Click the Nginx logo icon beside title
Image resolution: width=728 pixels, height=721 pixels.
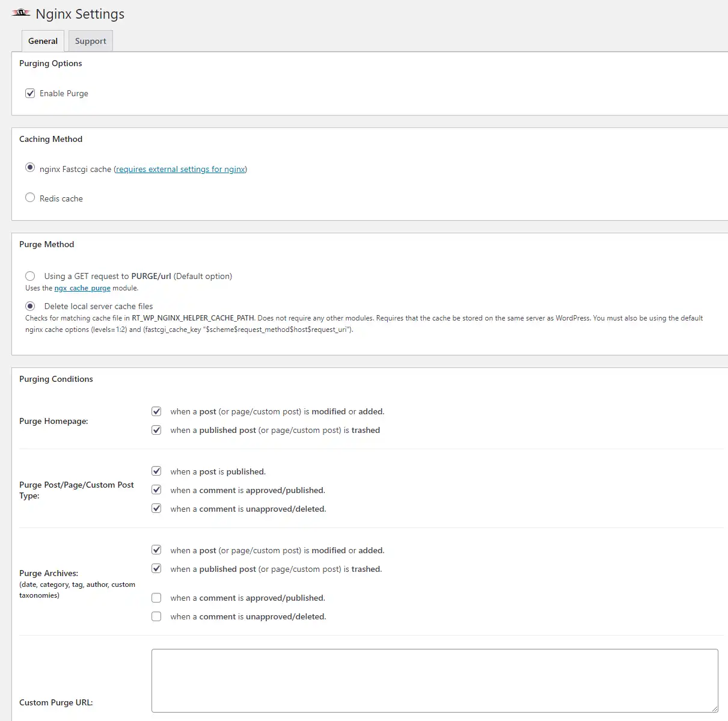(21, 13)
